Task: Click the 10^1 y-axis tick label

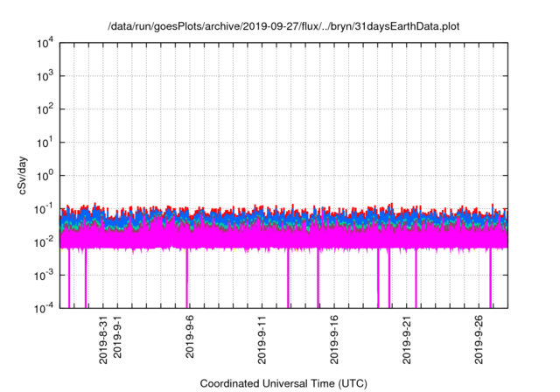Action: (x=45, y=143)
